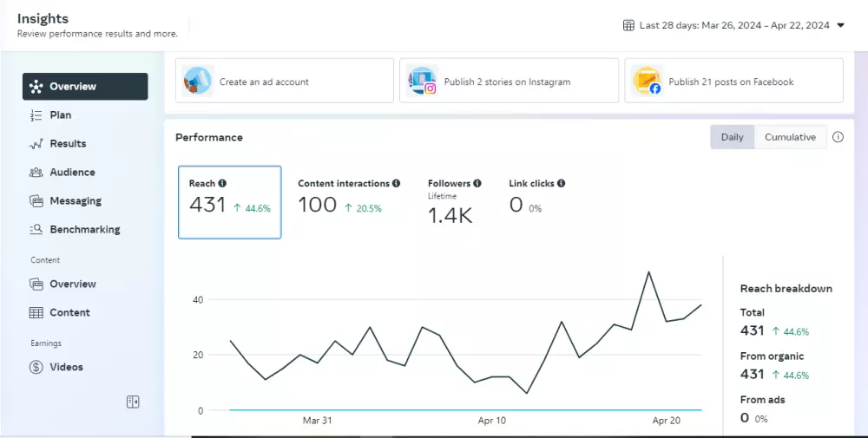Select the Link clicks metric

537,197
